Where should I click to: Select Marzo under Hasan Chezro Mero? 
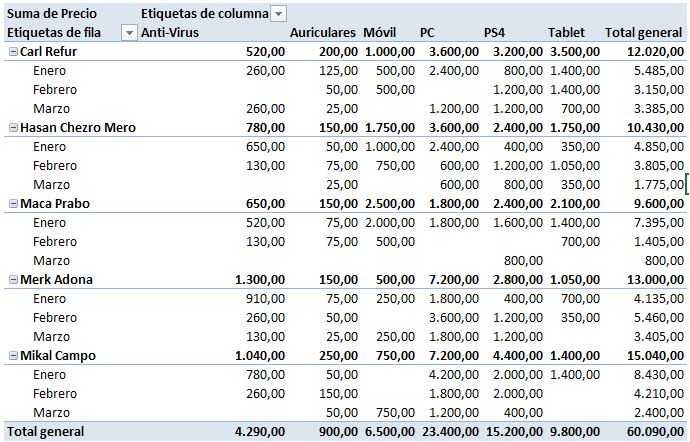click(x=51, y=184)
